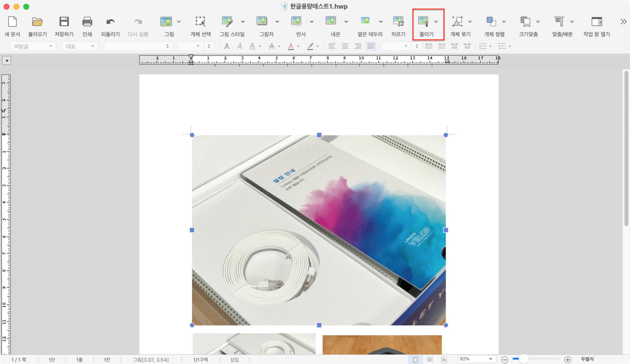Click the zoom slider handle
The height and width of the screenshot is (364, 630).
pyautogui.click(x=524, y=359)
